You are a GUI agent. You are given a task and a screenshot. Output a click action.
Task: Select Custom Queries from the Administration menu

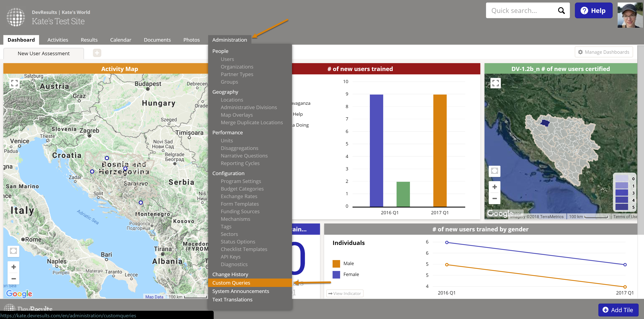click(x=231, y=283)
